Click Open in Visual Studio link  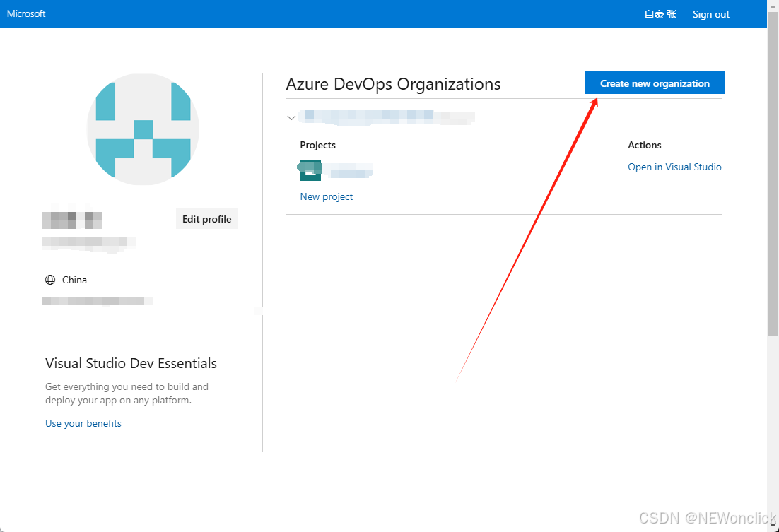(674, 167)
